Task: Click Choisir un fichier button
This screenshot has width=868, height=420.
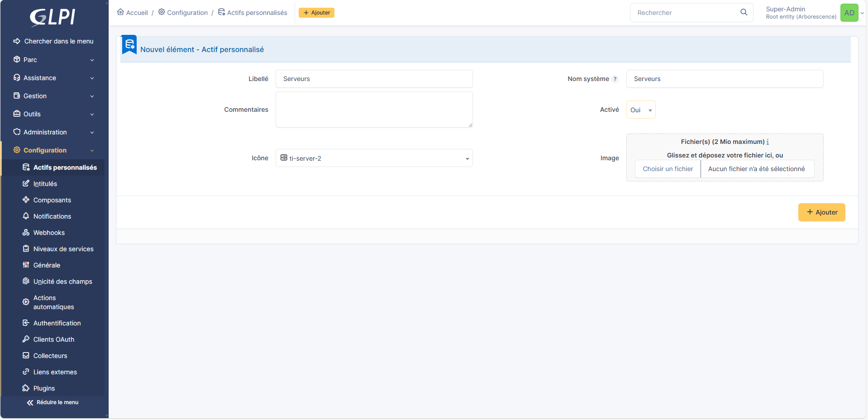Action: (668, 169)
